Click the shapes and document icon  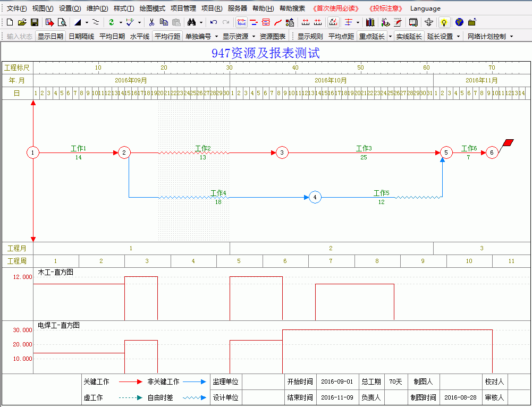click(x=290, y=22)
